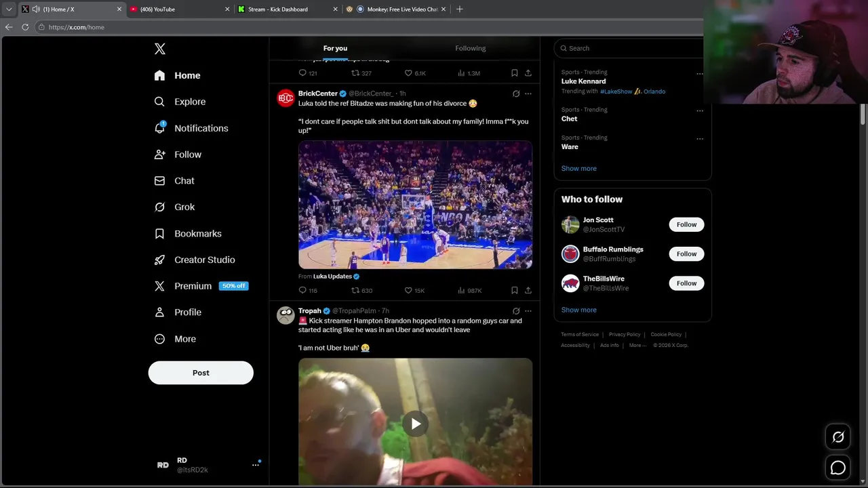This screenshot has height=488, width=868.
Task: Expand the More sidebar menu
Action: pyautogui.click(x=175, y=339)
